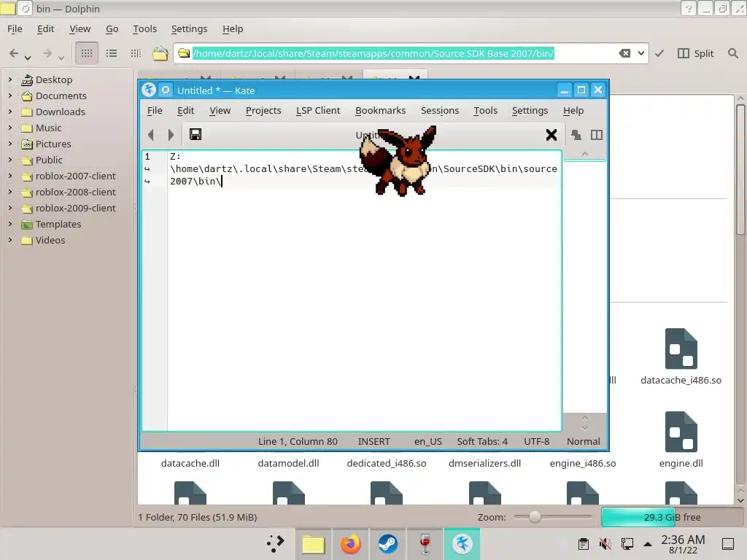747x560 pixels.
Task: Confirm location with the checkmark icon
Action: click(659, 53)
